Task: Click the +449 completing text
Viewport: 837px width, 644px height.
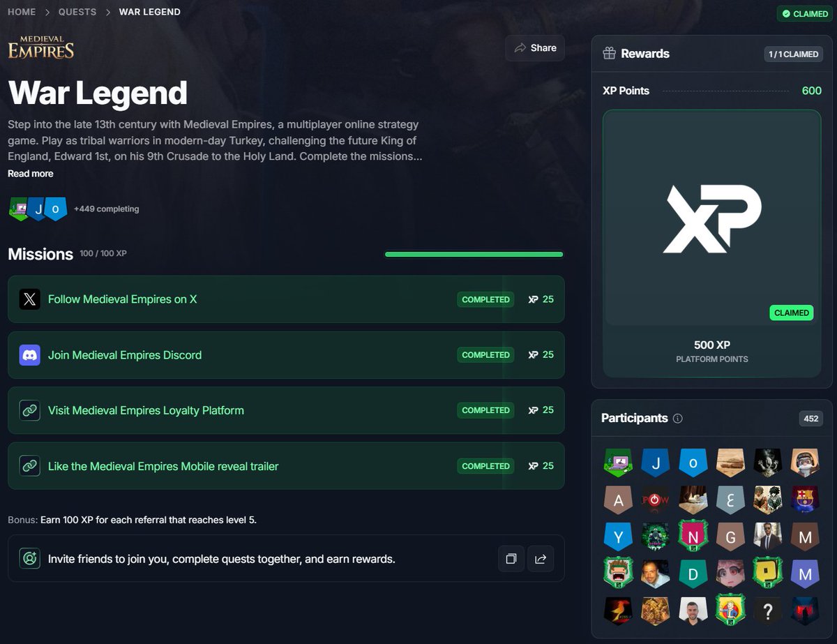Action: pyautogui.click(x=106, y=209)
